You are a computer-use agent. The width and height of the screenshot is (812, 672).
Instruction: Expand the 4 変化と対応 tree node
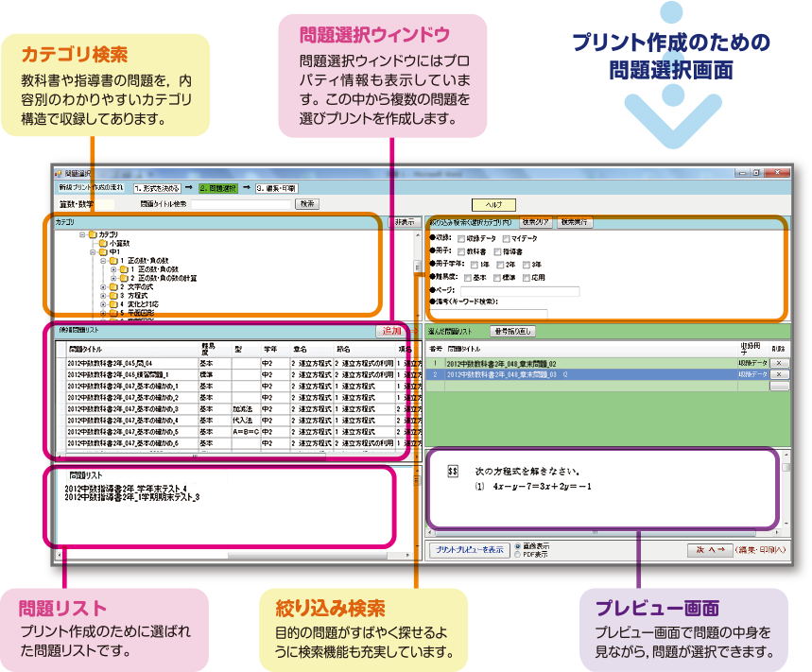103,304
